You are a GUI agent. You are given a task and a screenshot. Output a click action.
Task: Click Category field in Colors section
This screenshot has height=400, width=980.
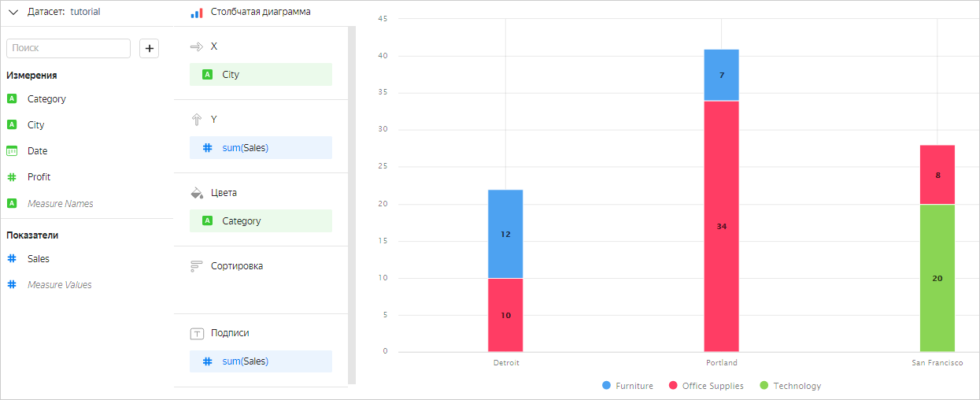[261, 221]
